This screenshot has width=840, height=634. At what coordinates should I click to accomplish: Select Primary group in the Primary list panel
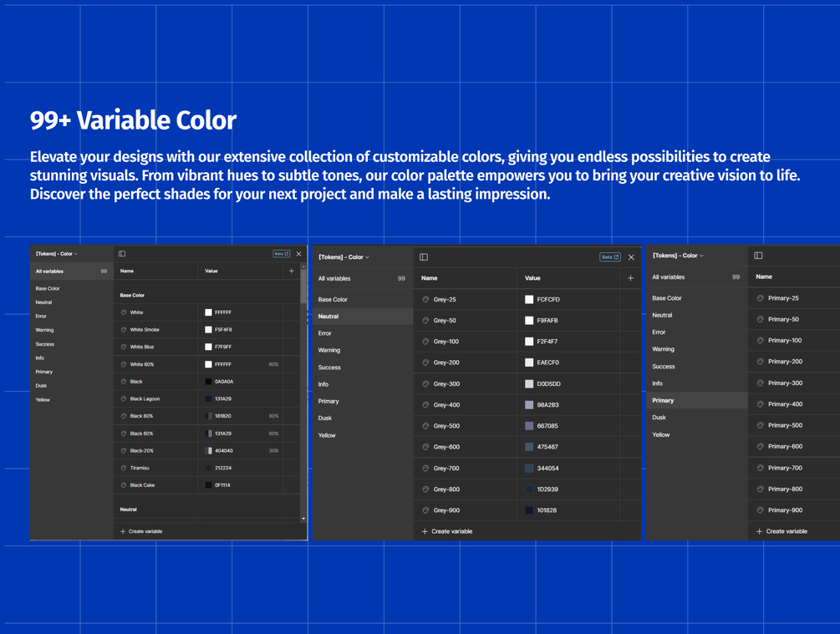coord(697,401)
